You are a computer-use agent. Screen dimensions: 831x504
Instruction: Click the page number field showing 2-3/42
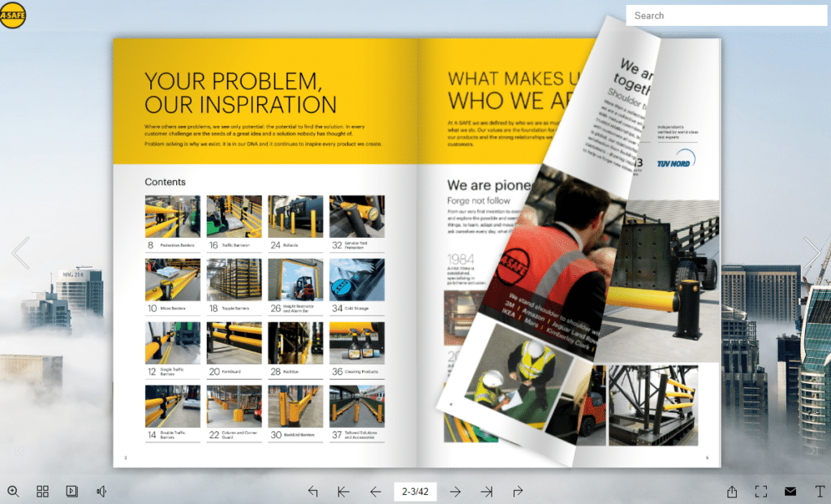[x=415, y=491]
